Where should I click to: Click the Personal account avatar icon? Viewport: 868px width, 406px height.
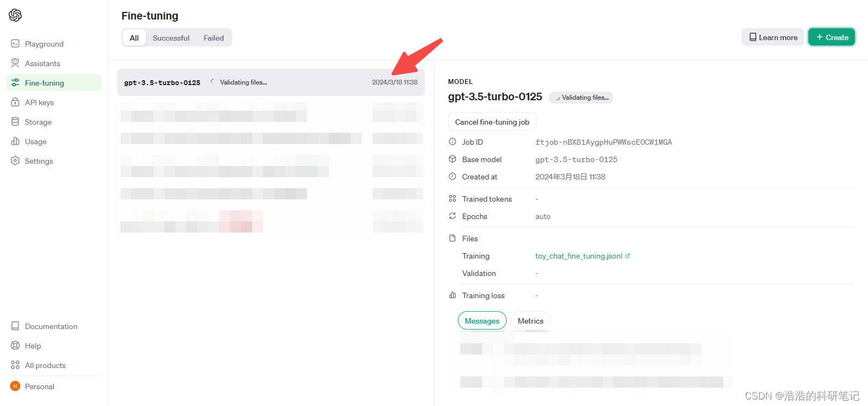pos(15,386)
